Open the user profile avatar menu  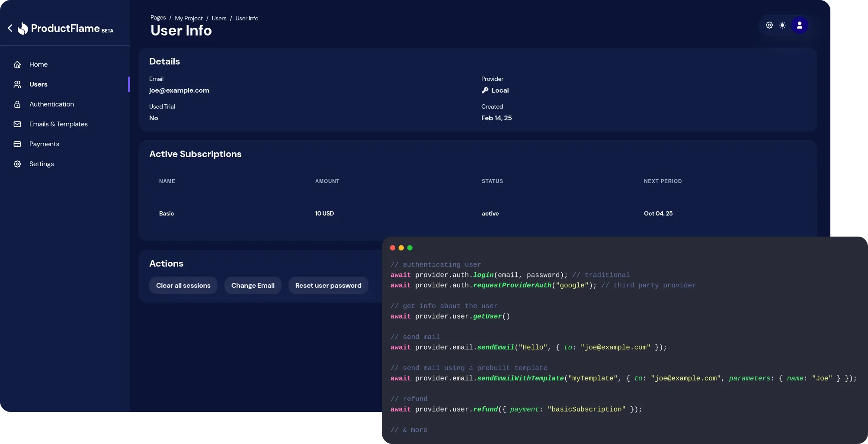[x=799, y=25]
